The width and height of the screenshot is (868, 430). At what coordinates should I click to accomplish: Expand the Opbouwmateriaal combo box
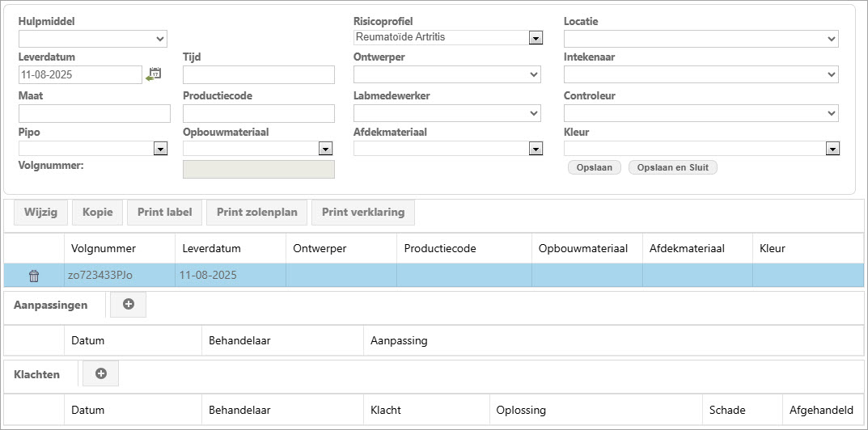point(325,149)
